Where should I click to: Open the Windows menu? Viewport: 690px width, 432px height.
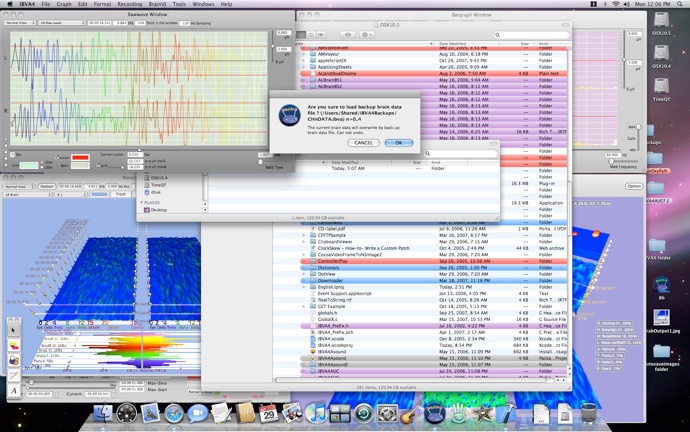coord(203,4)
